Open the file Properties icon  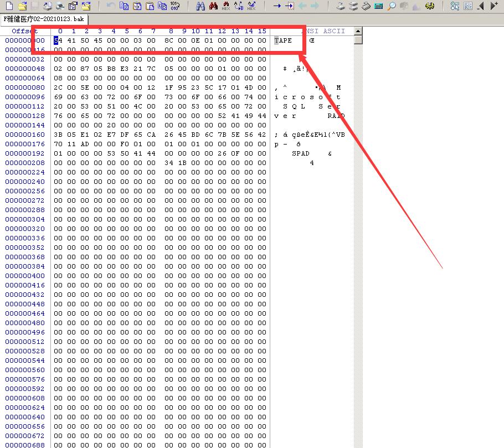coord(73,6)
